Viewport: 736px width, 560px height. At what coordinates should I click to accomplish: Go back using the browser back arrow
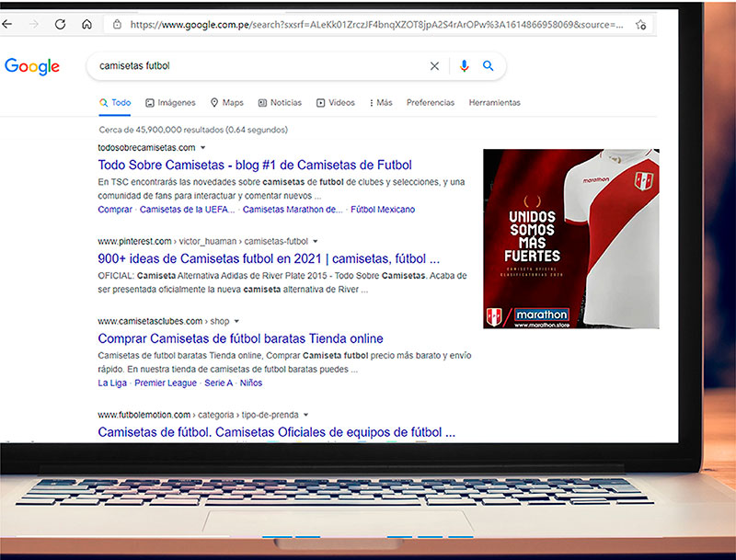coord(7,25)
